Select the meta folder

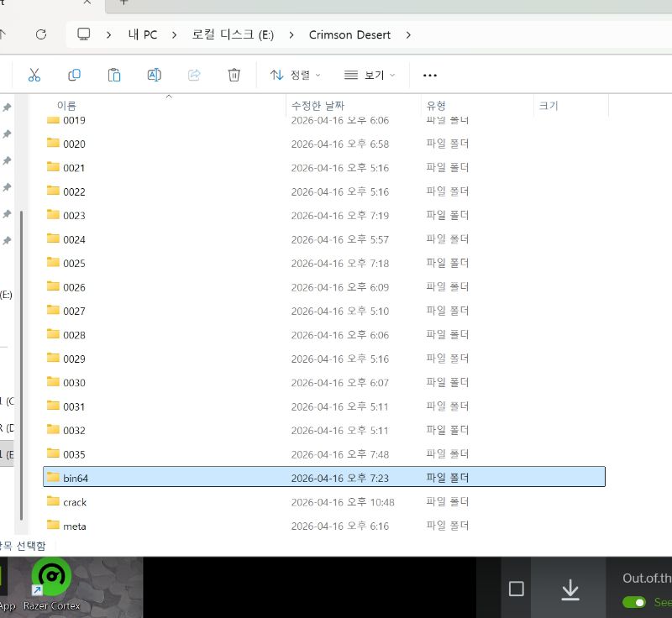tap(74, 526)
